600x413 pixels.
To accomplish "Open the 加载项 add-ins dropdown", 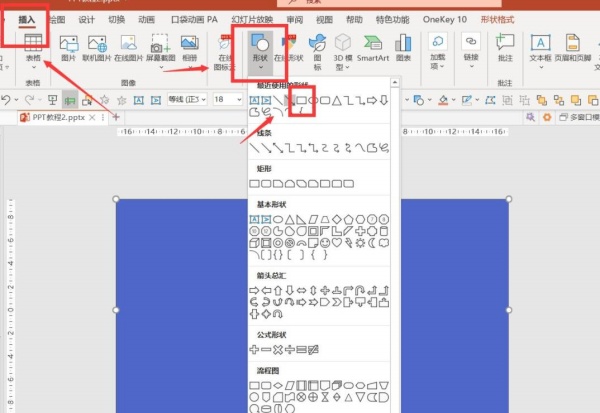I will coord(438,52).
